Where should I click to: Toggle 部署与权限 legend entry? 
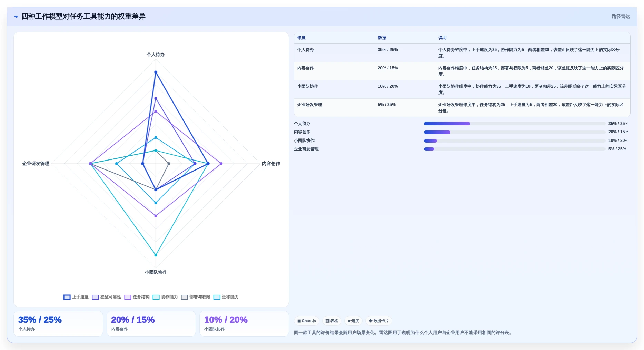(x=196, y=297)
